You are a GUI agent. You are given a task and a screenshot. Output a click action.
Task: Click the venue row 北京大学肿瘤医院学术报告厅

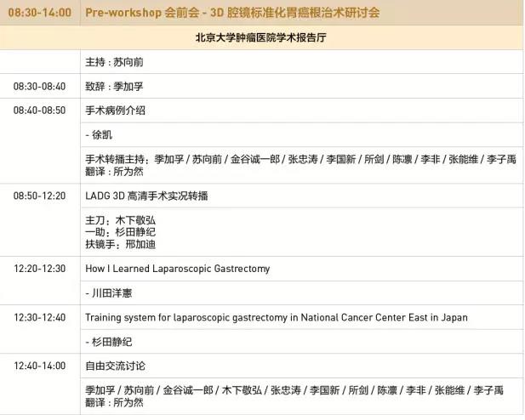point(262,38)
